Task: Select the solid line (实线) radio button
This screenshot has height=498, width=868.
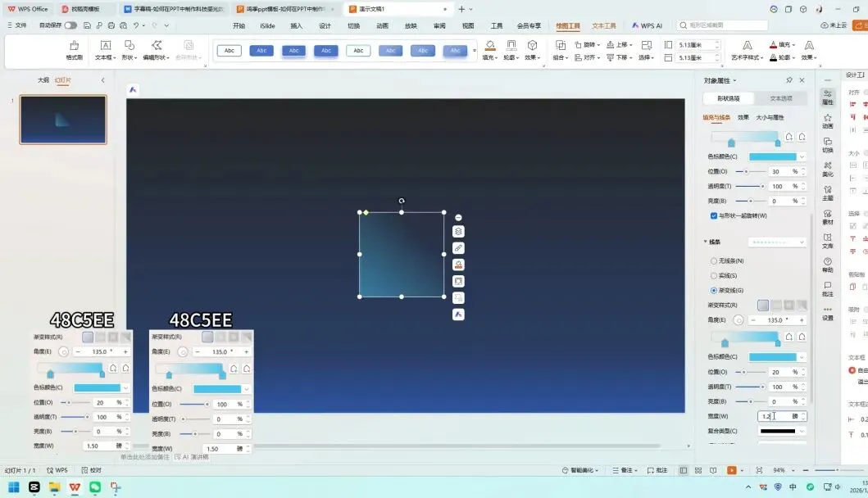Action: click(714, 275)
